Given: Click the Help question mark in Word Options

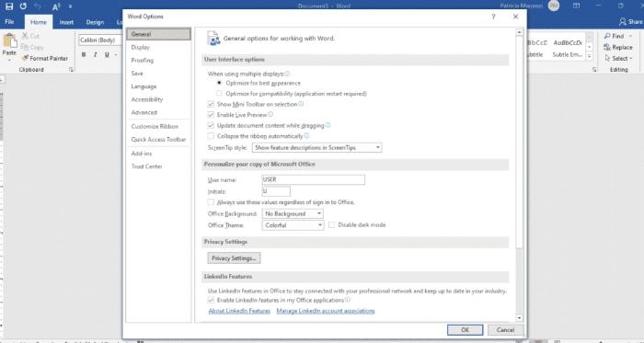Looking at the screenshot, I should (x=493, y=17).
